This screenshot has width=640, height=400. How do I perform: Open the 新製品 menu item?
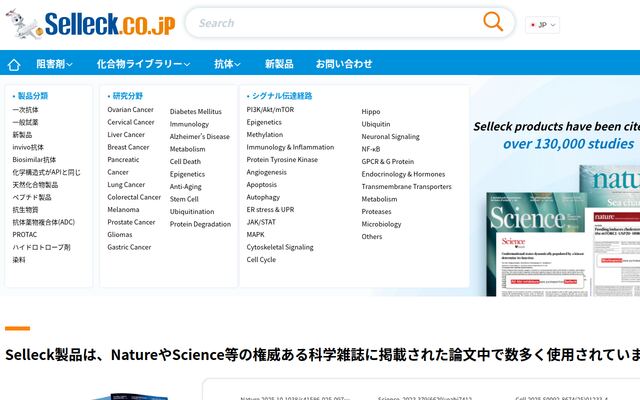pyautogui.click(x=279, y=64)
